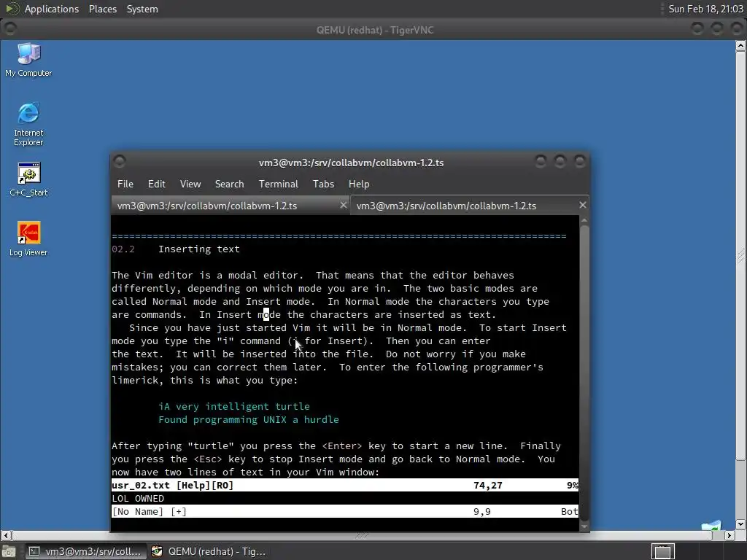Click the line 'iA very intelligent turtle'
The height and width of the screenshot is (560, 747).
(x=234, y=407)
